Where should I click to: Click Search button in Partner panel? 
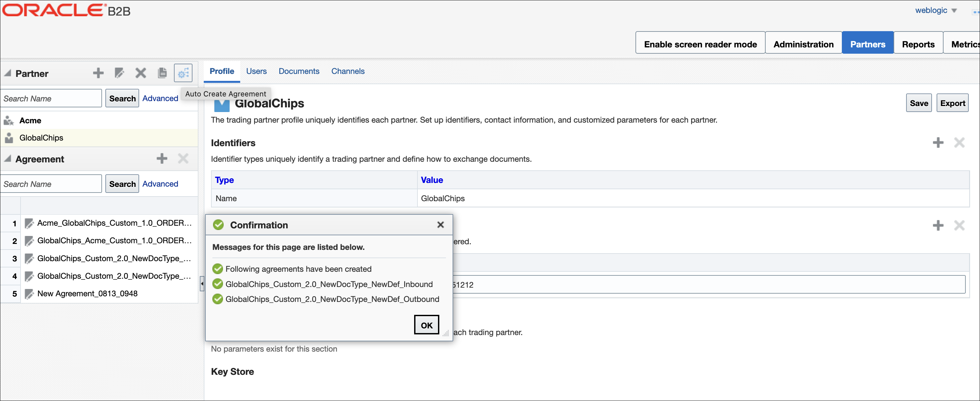pos(122,98)
